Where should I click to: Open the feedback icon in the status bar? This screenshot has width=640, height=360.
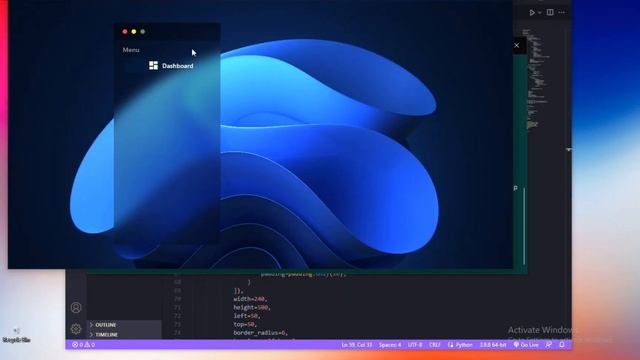pos(549,345)
